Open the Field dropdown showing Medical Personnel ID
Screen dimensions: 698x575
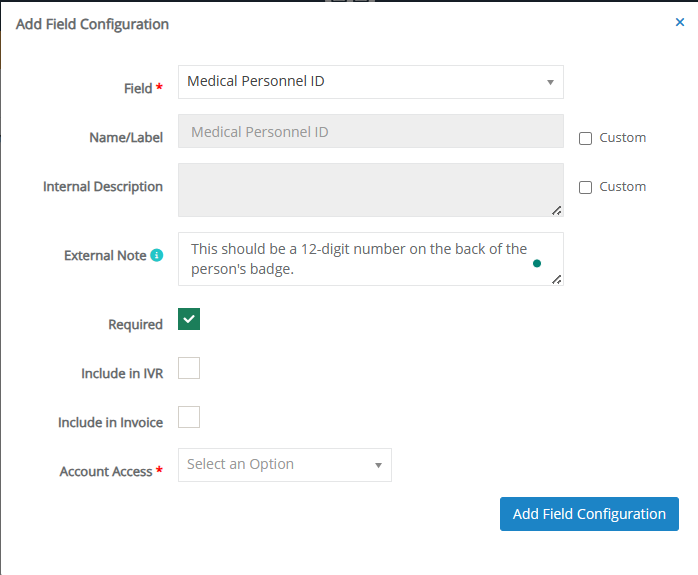[x=371, y=82]
